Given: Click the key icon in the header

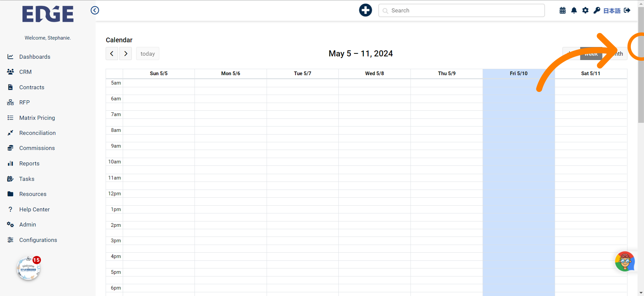Looking at the screenshot, I should tap(597, 10).
